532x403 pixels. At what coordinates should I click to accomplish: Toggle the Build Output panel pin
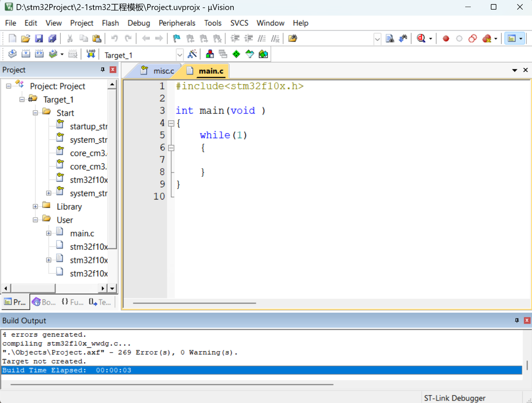coord(517,320)
